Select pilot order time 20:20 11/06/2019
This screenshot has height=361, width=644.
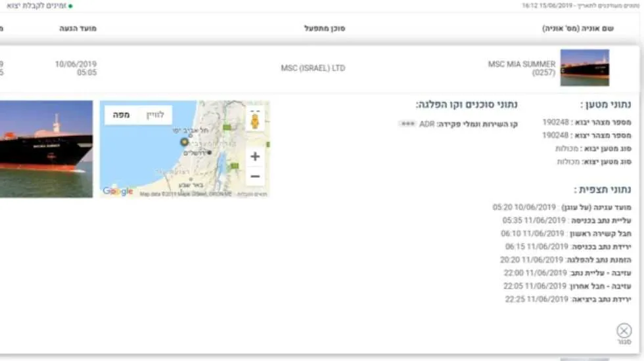point(532,260)
